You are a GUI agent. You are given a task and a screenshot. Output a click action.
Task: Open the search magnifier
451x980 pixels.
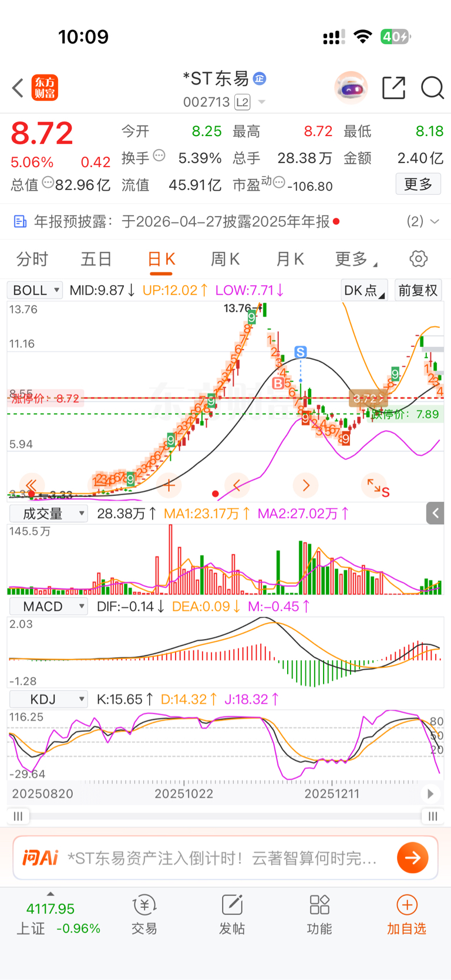coord(432,88)
